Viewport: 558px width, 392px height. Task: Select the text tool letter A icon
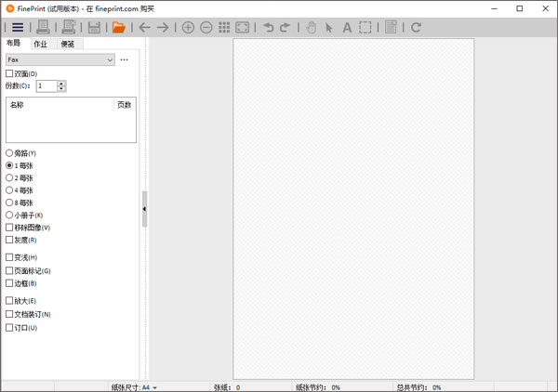click(x=347, y=28)
